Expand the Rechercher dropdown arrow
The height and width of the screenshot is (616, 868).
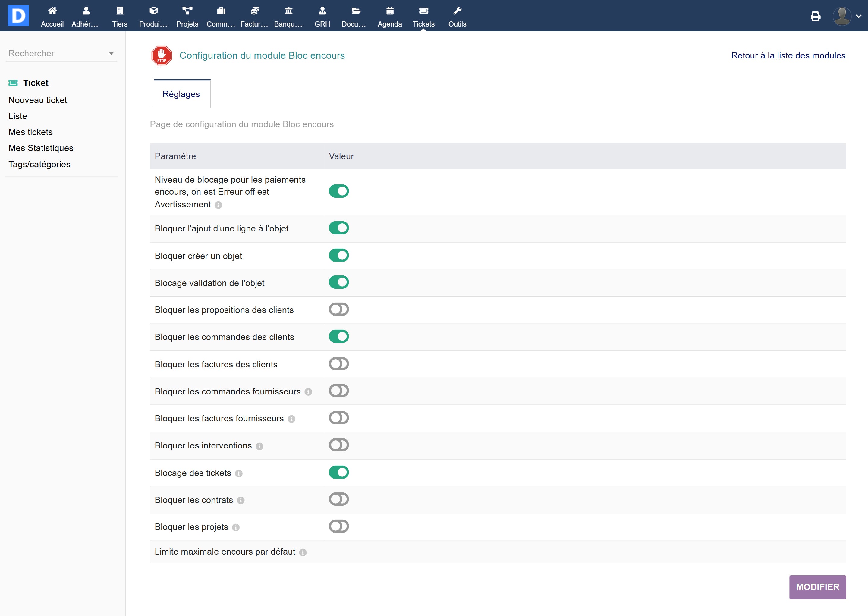[x=111, y=53]
